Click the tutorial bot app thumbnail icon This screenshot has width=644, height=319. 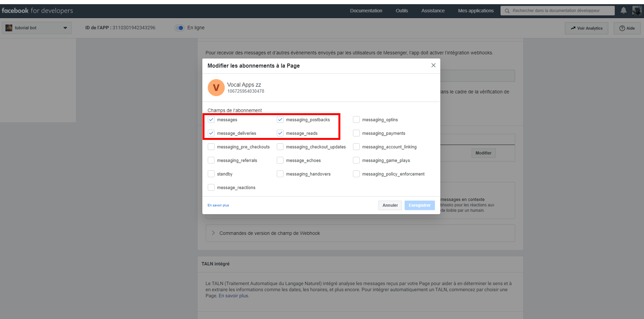[9, 28]
